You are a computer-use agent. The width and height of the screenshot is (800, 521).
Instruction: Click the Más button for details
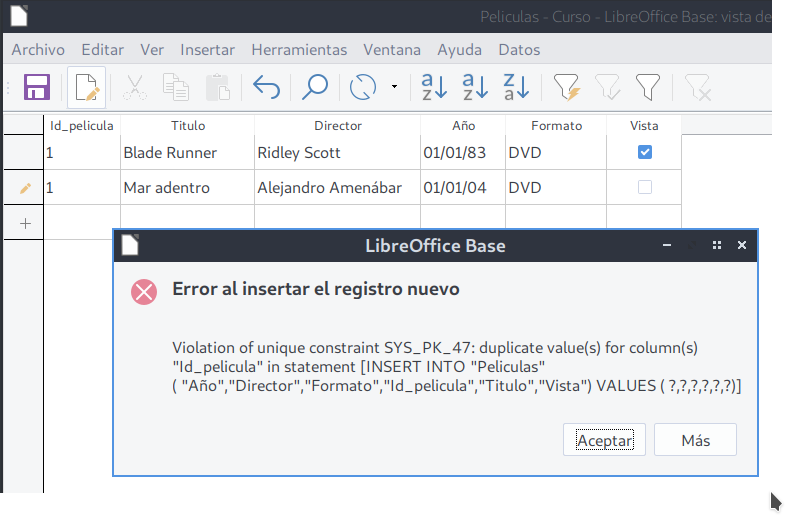tap(695, 440)
